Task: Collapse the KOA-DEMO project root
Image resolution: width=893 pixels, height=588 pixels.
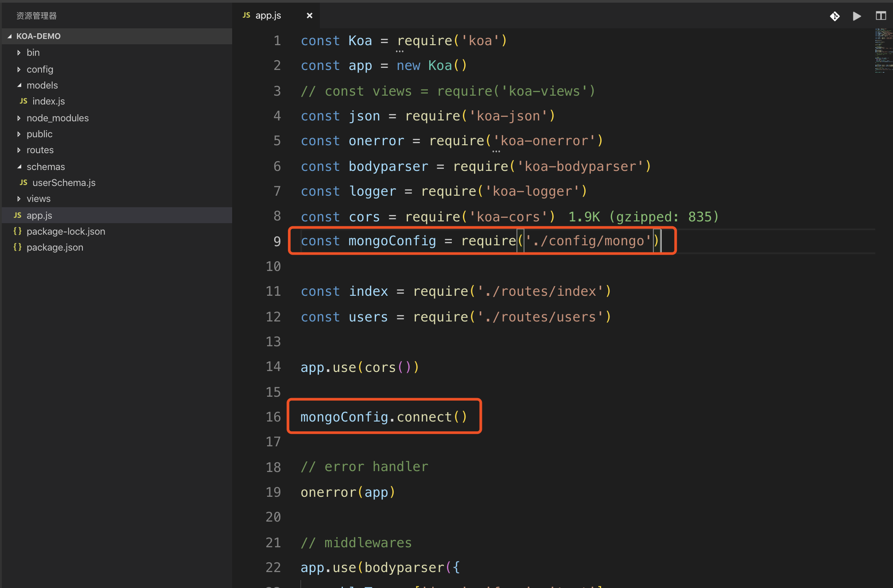Action: [x=9, y=36]
